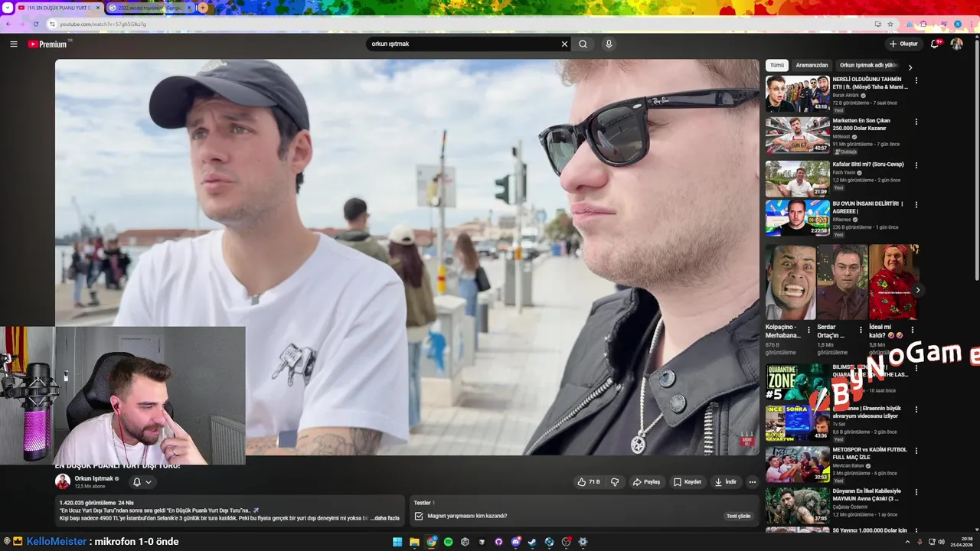The width and height of the screenshot is (980, 551).
Task: Click the Paylaş share button
Action: pos(646,482)
